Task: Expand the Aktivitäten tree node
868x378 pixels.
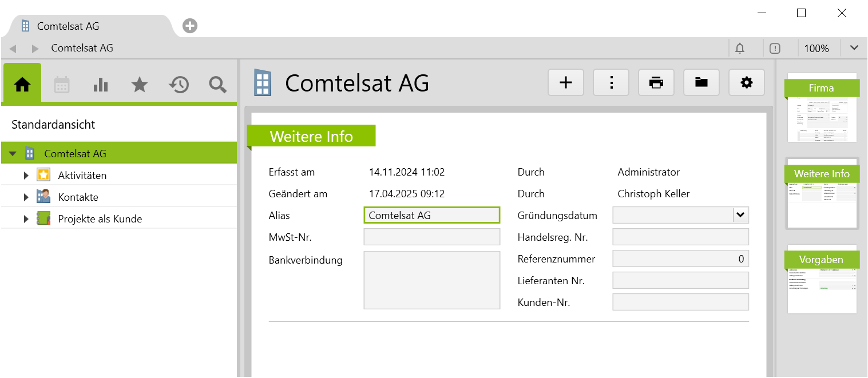Action: [26, 176]
